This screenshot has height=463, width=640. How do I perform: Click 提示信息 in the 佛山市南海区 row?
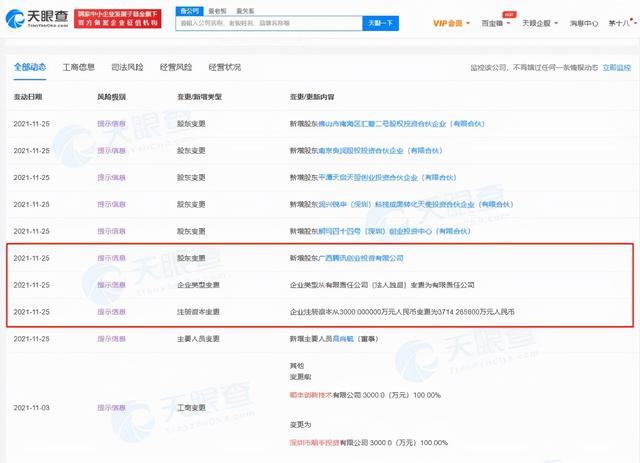[111, 124]
